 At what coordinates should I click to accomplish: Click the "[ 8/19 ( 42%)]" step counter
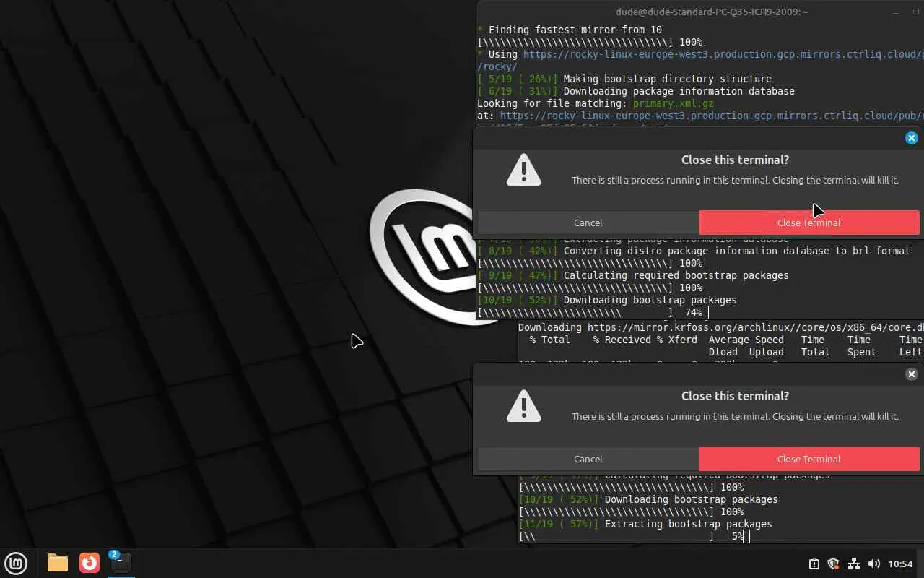(518, 251)
